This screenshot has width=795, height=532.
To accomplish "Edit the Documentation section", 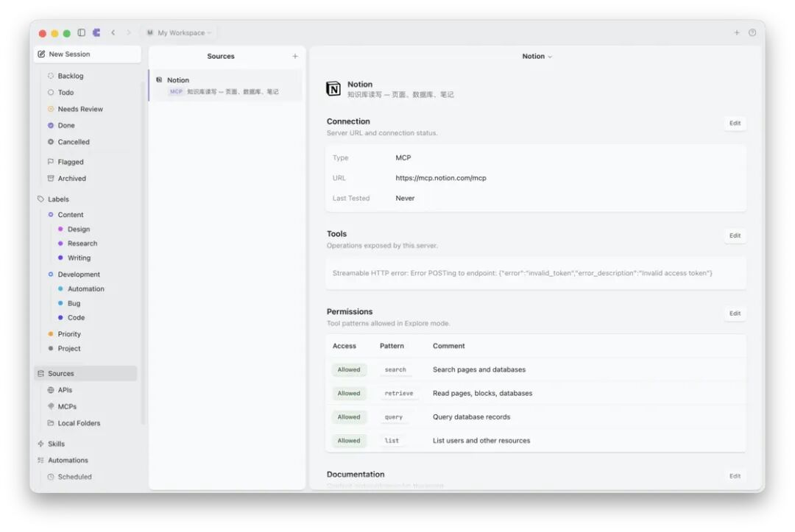I will [735, 476].
